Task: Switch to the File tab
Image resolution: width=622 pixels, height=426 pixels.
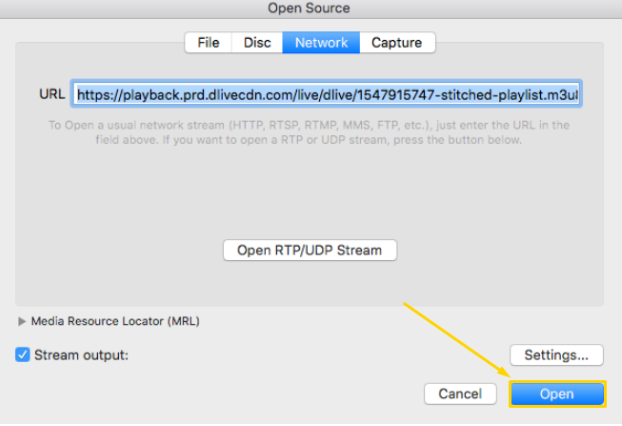Action: tap(208, 42)
